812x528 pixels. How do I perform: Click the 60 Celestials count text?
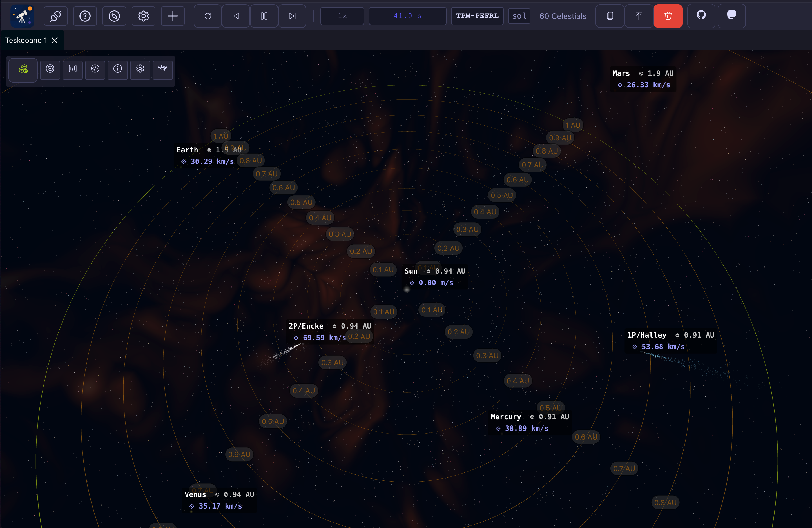pyautogui.click(x=563, y=16)
